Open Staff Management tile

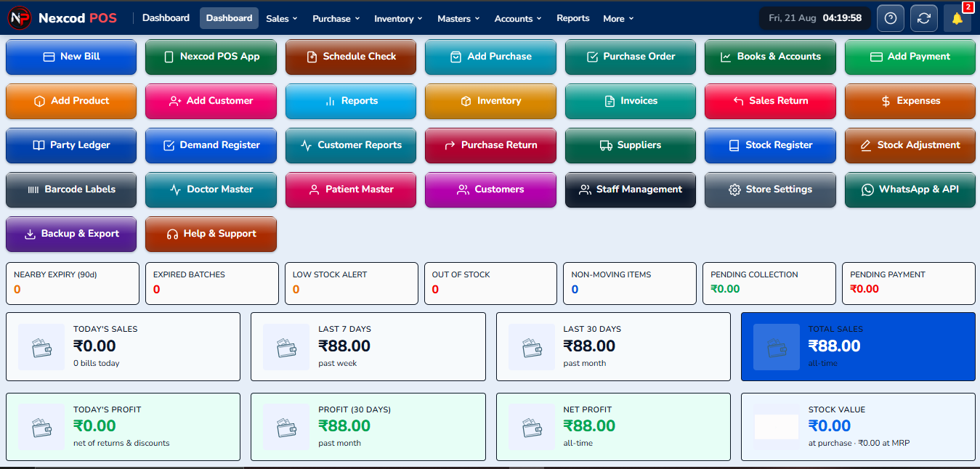click(x=631, y=189)
